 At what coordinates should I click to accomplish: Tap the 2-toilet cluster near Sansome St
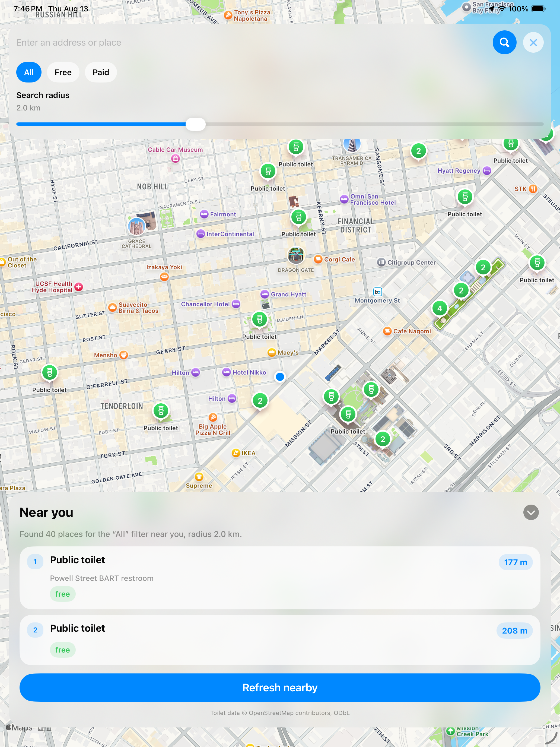(419, 151)
